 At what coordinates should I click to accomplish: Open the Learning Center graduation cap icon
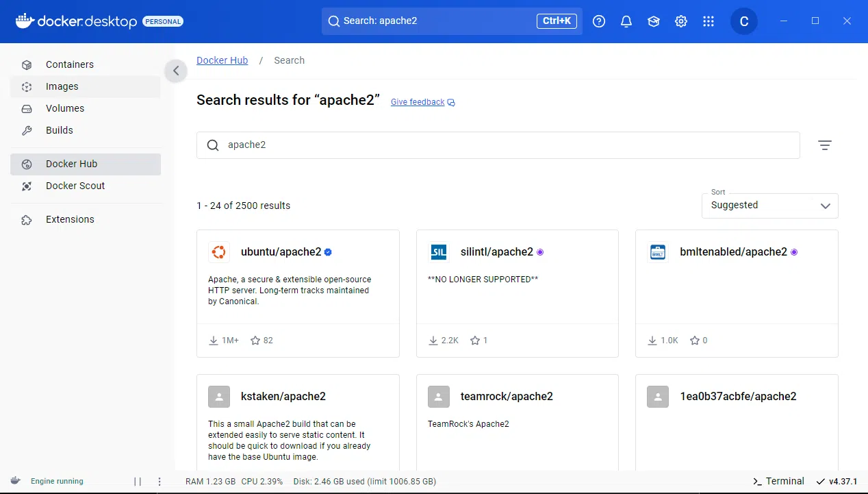[653, 21]
